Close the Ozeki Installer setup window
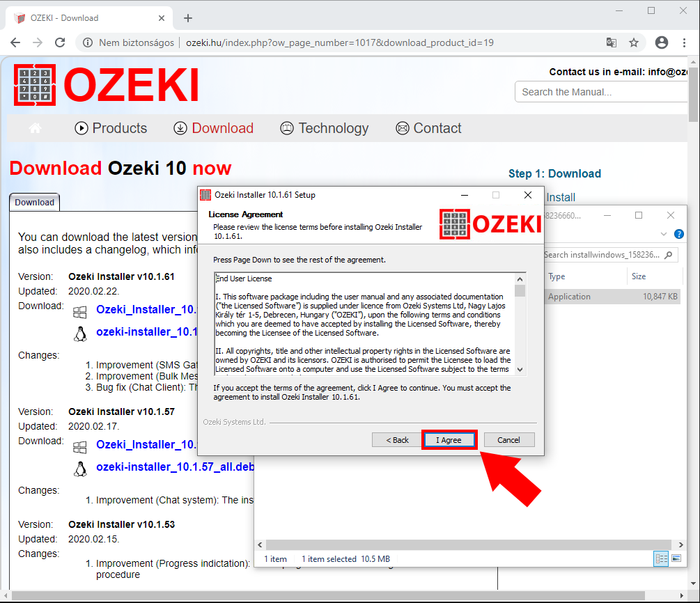This screenshot has height=603, width=700. tap(528, 195)
